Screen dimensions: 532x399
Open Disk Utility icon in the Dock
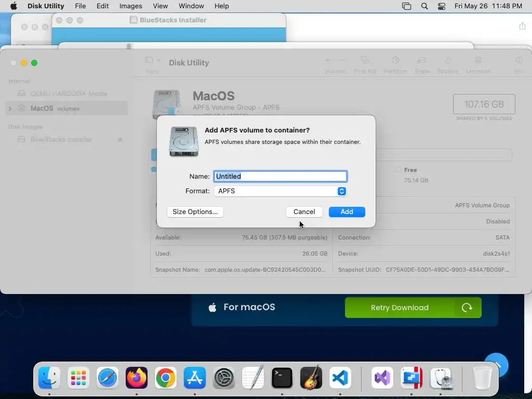(441, 378)
